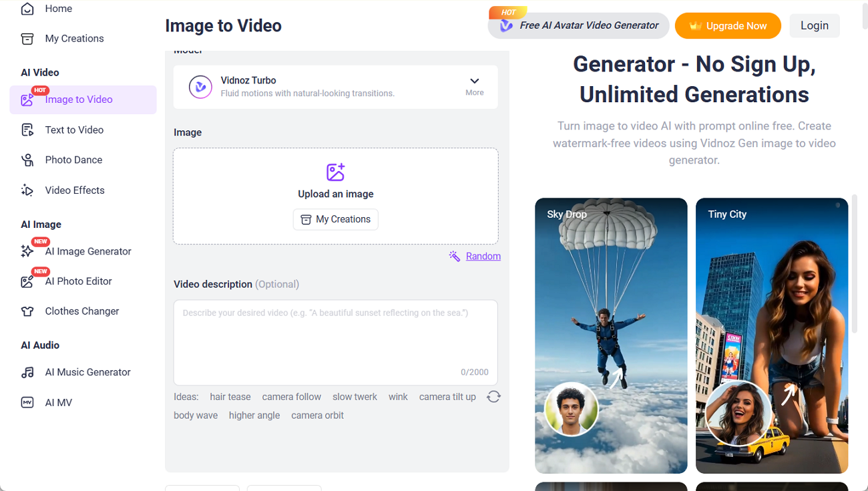Pick the 'wink' idea

pos(398,397)
